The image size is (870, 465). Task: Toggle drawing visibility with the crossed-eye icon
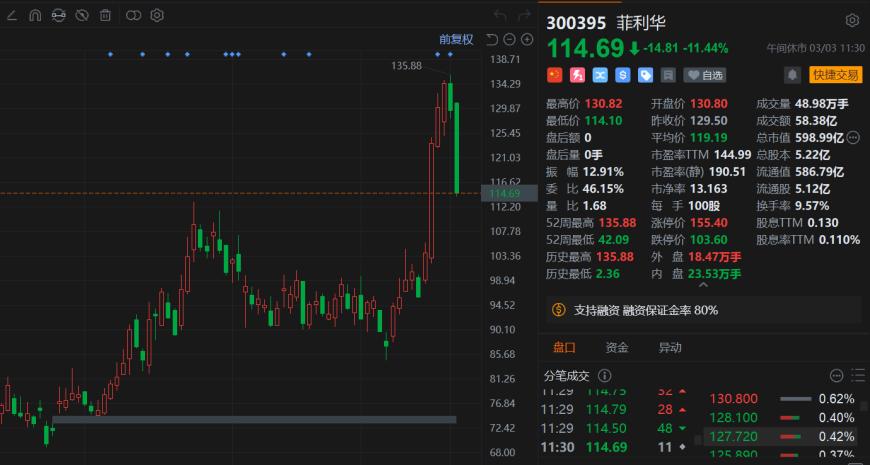click(83, 15)
